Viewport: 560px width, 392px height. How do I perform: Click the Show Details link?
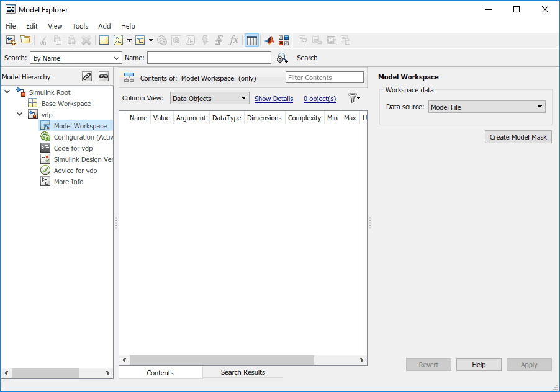274,99
